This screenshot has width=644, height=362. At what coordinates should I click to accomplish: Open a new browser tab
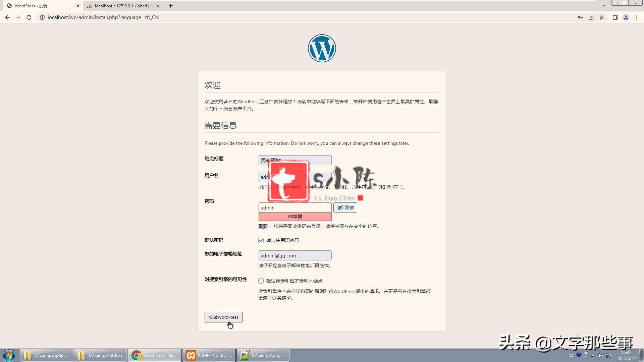pyautogui.click(x=171, y=6)
